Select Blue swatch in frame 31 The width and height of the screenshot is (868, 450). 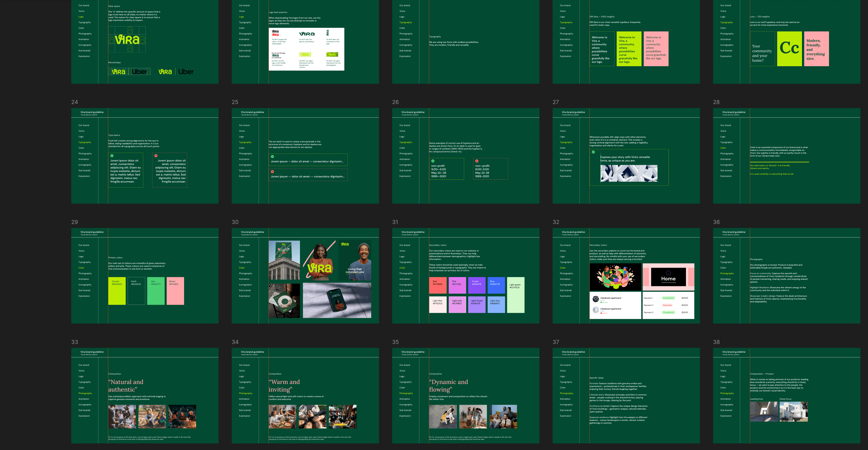496,286
